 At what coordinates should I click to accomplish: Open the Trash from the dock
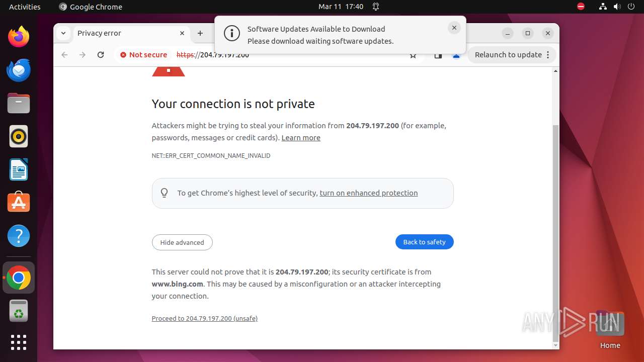19,311
